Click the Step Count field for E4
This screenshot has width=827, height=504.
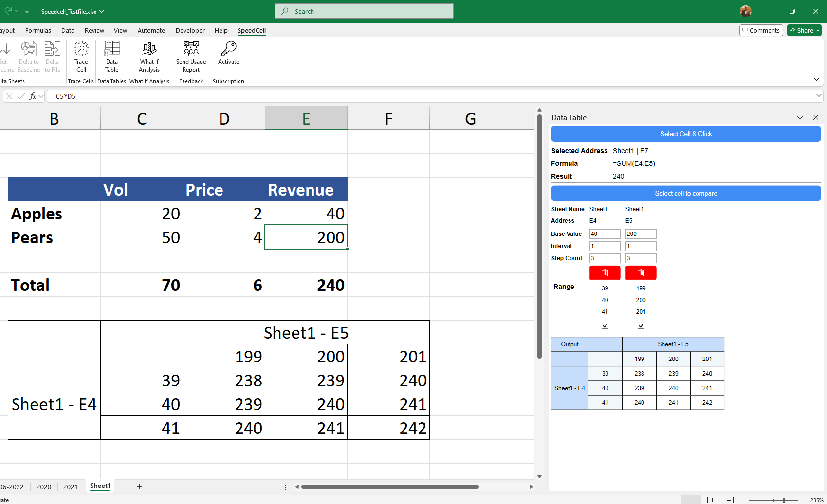point(605,258)
